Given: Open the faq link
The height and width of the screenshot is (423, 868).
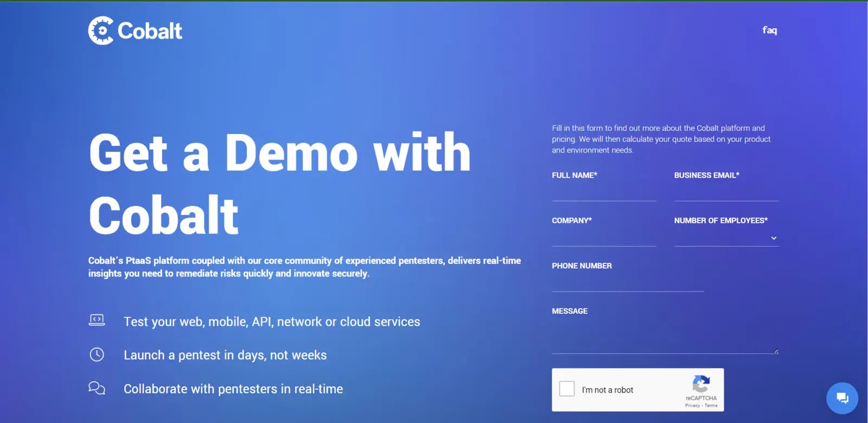Looking at the screenshot, I should pyautogui.click(x=769, y=30).
